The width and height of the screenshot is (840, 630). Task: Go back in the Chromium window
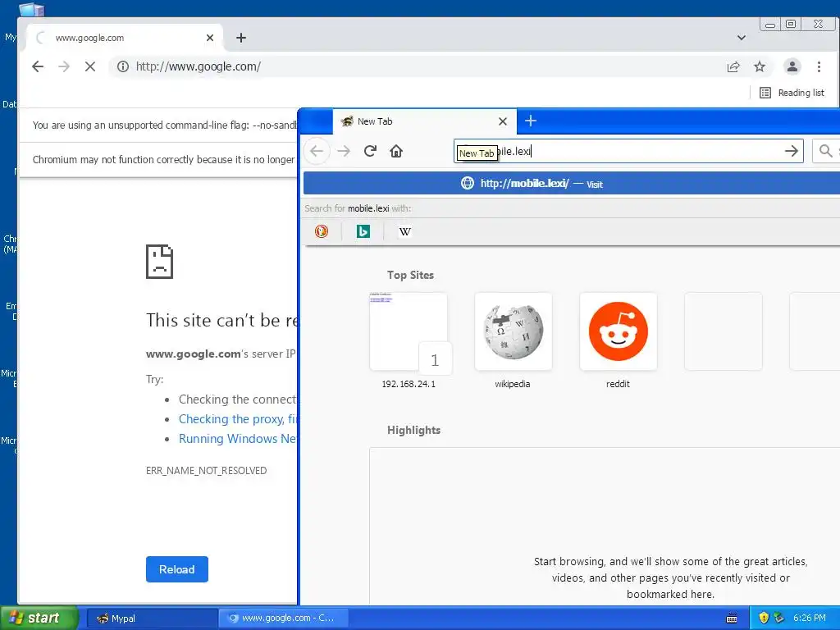click(x=38, y=66)
